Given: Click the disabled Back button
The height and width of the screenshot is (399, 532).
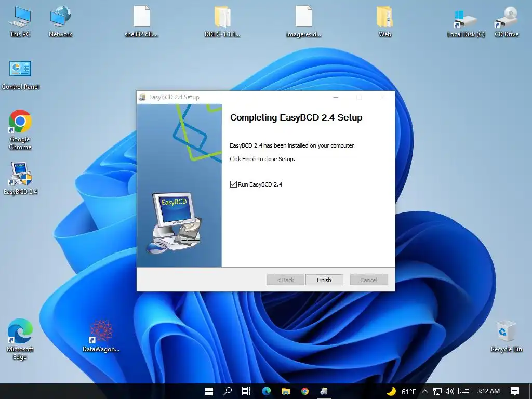Looking at the screenshot, I should click(x=285, y=280).
